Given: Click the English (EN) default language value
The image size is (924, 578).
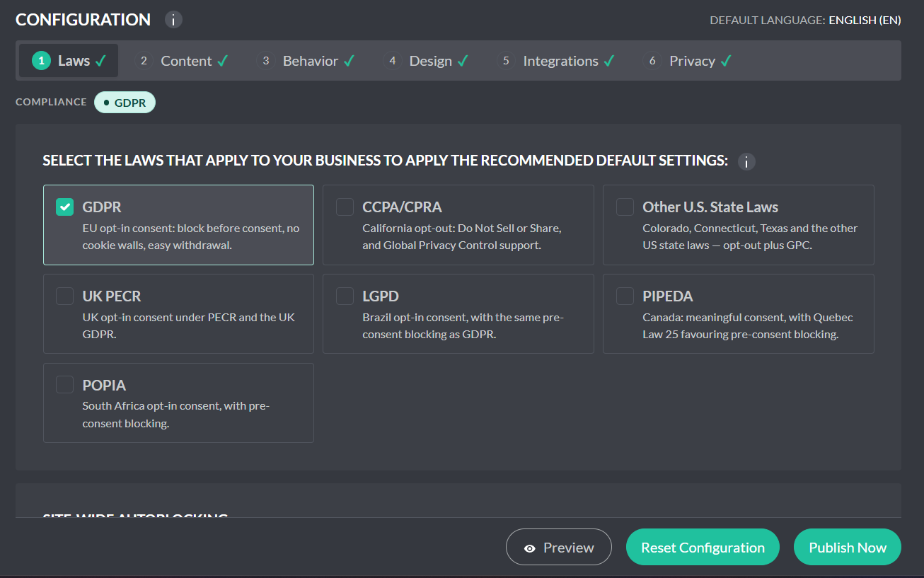Looking at the screenshot, I should click(865, 20).
